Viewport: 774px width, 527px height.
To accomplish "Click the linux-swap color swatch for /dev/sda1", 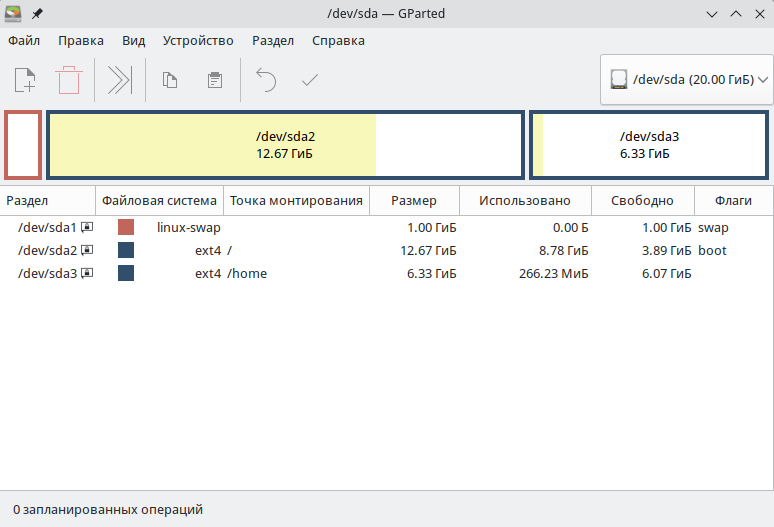I will (126, 227).
